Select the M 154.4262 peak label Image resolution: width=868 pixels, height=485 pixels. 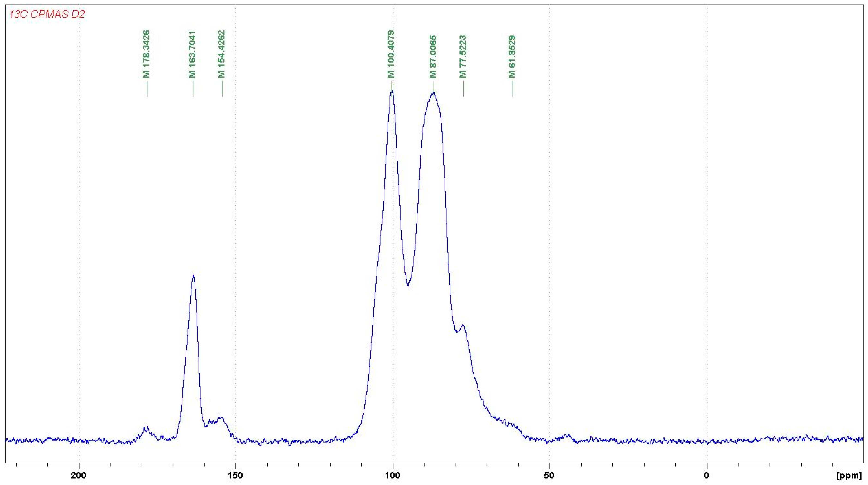coord(221,54)
